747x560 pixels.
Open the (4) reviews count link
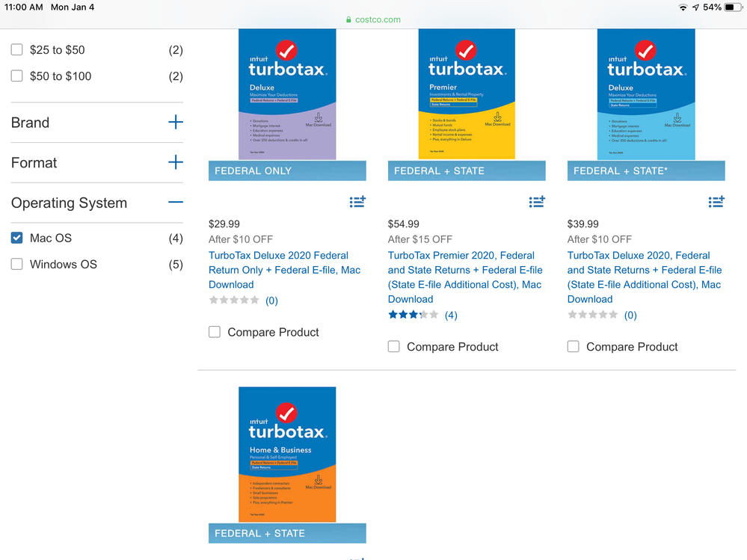(x=451, y=315)
